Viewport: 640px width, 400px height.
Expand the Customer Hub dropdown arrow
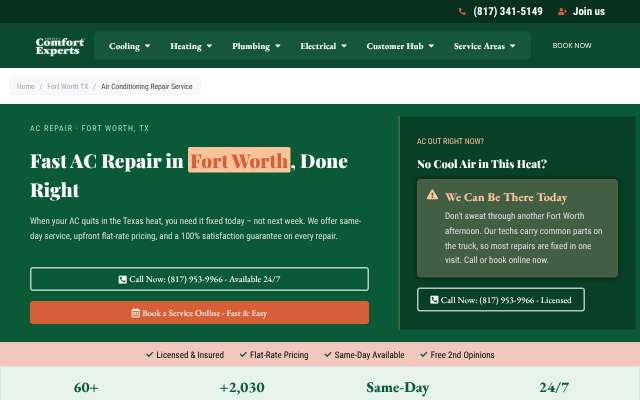[431, 46]
